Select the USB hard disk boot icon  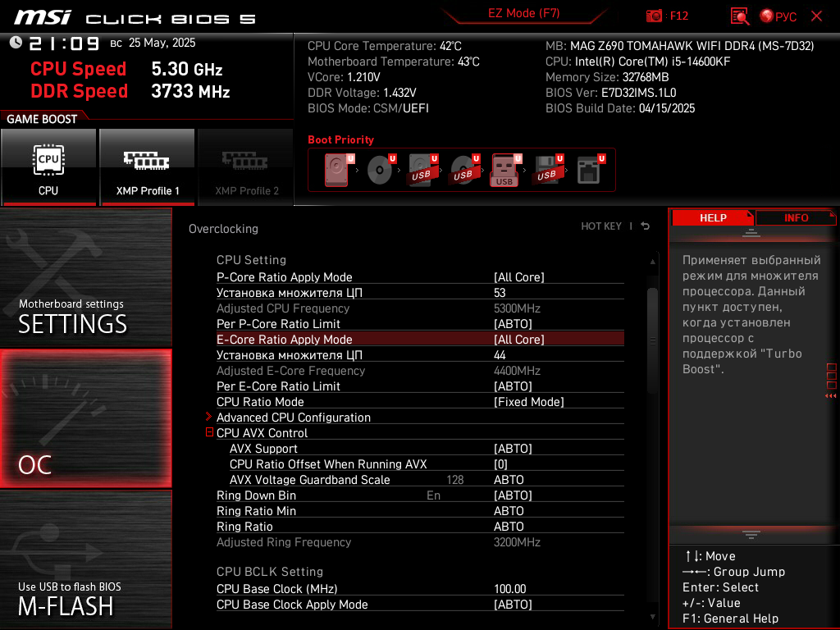tap(422, 170)
